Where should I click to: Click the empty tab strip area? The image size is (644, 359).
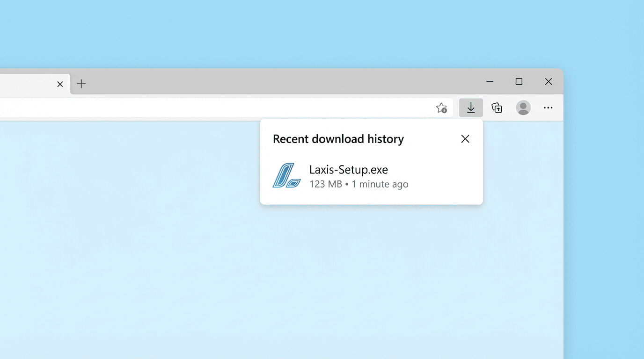[x=281, y=82]
